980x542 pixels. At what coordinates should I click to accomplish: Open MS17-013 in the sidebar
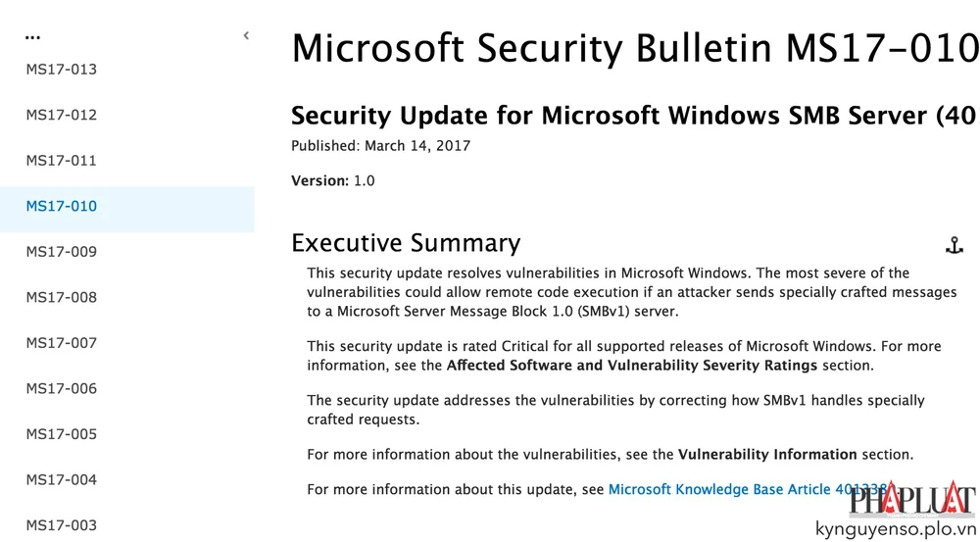62,70
